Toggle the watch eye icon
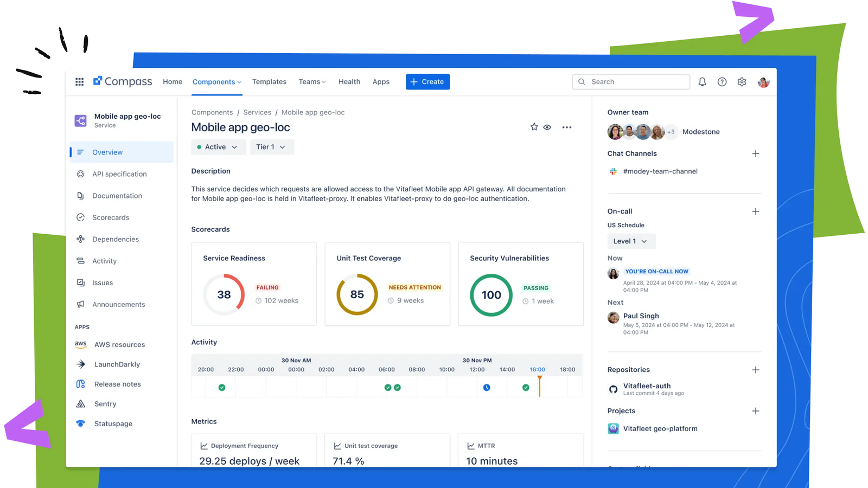 [547, 127]
